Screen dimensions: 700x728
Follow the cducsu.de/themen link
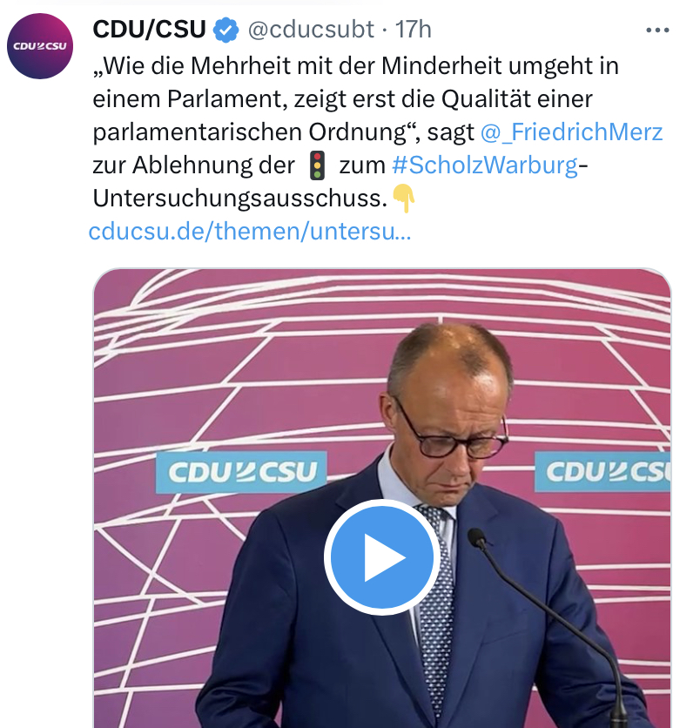point(250,232)
